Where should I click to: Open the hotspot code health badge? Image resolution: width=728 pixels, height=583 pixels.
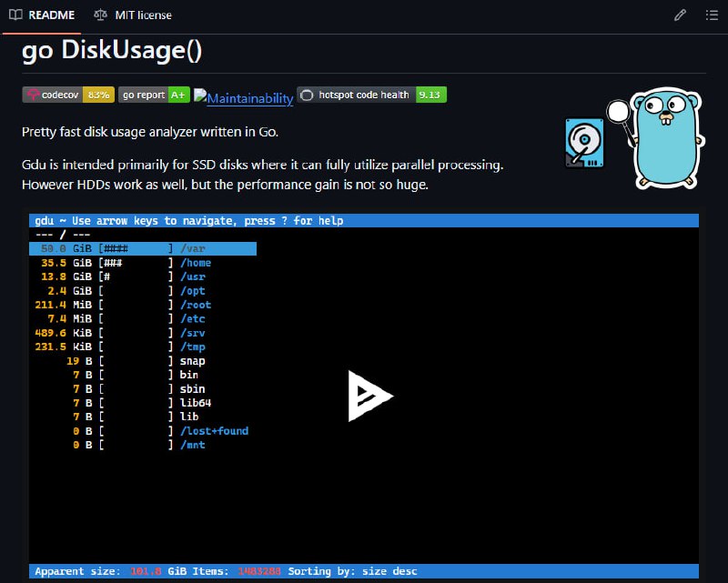pos(371,95)
